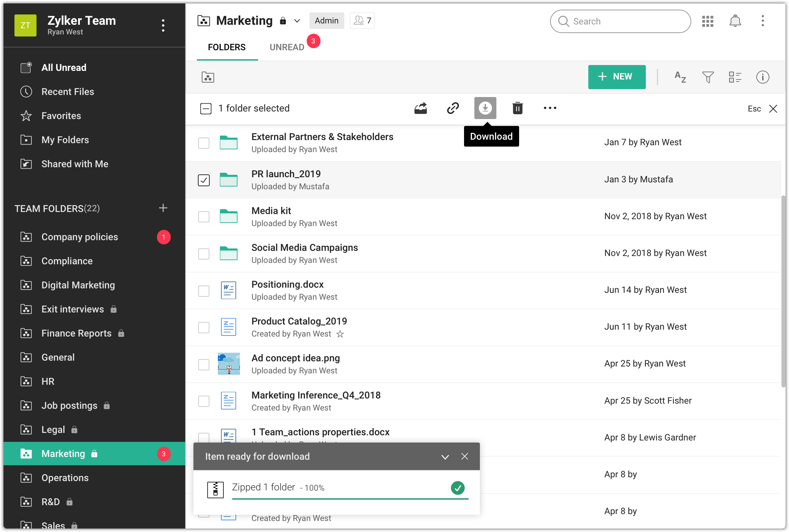Click the trash delete icon
Viewport: 789px width, 532px height.
point(517,108)
